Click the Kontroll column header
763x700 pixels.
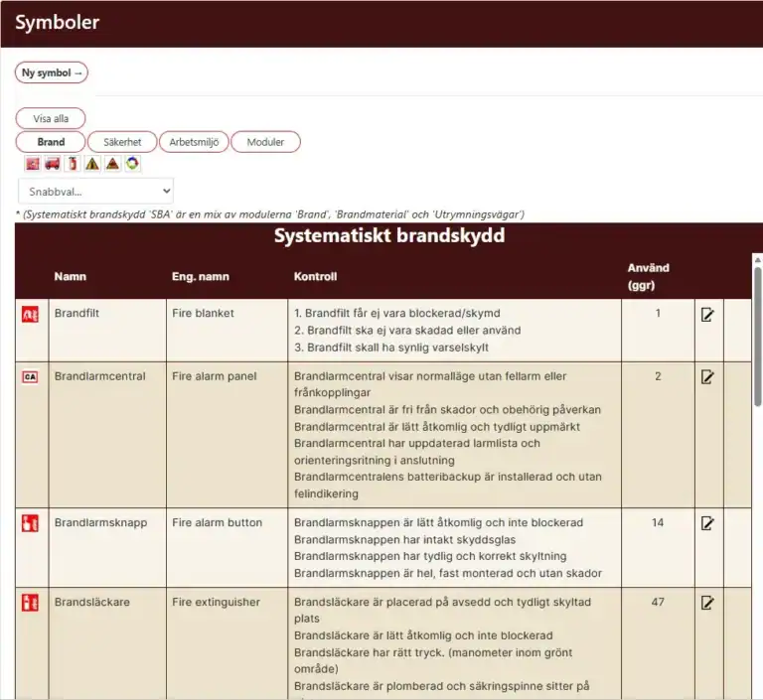(315, 276)
